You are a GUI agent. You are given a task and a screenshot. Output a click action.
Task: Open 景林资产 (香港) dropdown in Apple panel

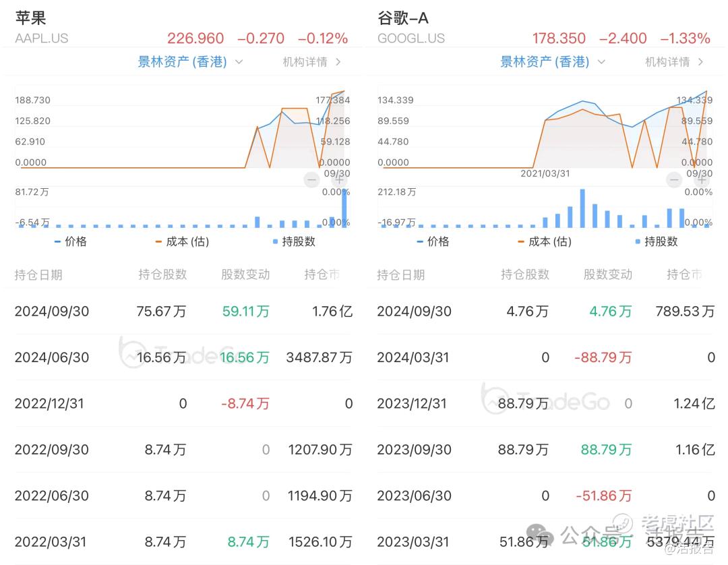pos(190,62)
